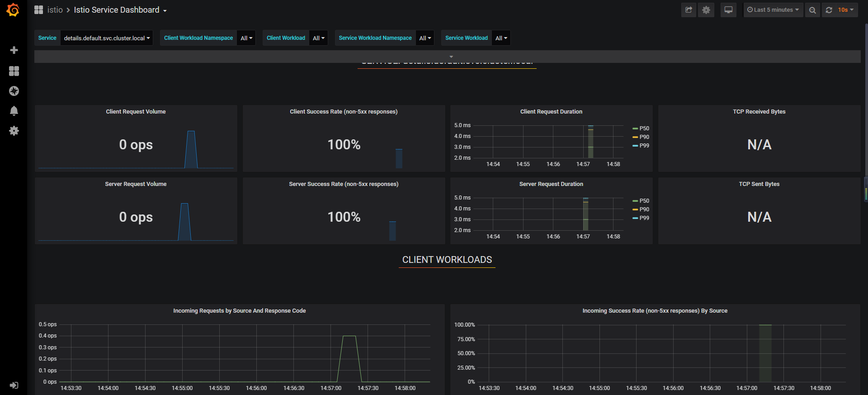
Task: Open the Client Workload Namespace All dropdown
Action: 246,38
